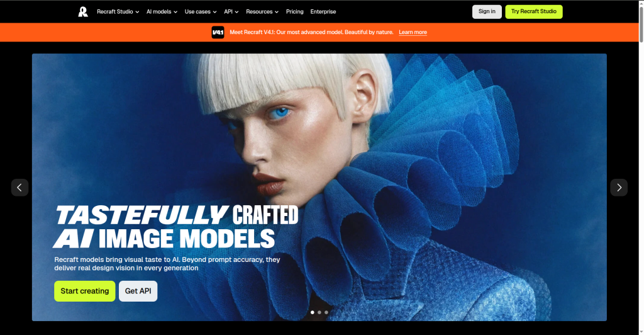Click the Start creating button

tap(85, 291)
